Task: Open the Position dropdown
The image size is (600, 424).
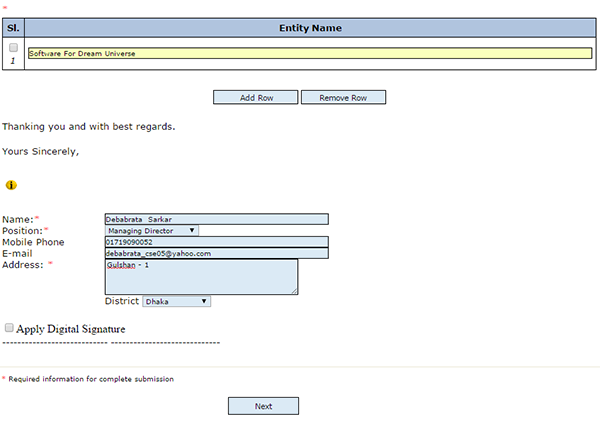Action: (152, 230)
